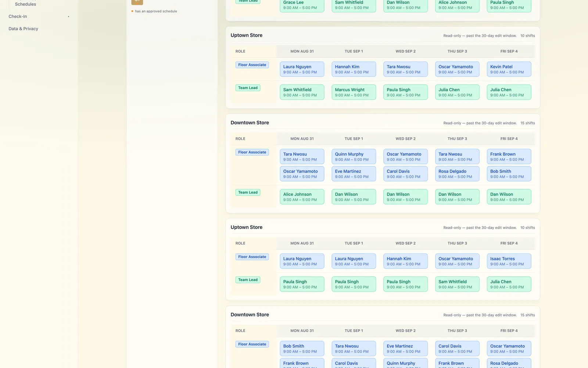588x368 pixels.
Task: Open Alice Johnson's Mon Aug 31 shift
Action: click(x=302, y=197)
